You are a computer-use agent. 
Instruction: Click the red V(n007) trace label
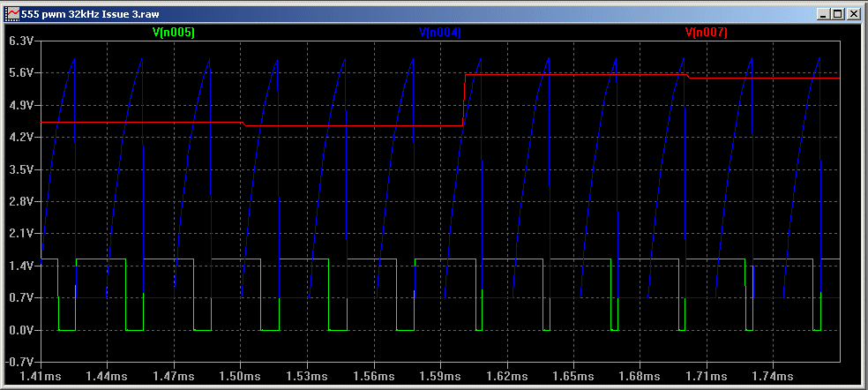[x=707, y=33]
